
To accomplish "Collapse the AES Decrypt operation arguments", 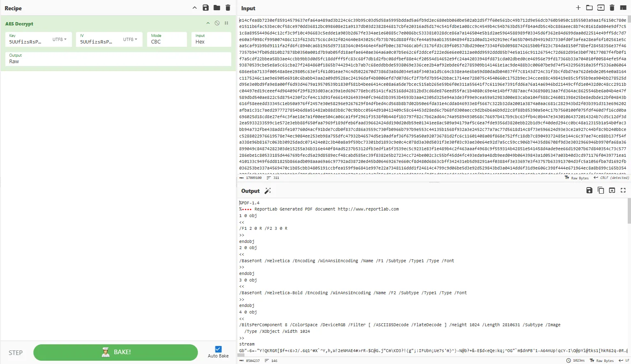I will coord(208,23).
